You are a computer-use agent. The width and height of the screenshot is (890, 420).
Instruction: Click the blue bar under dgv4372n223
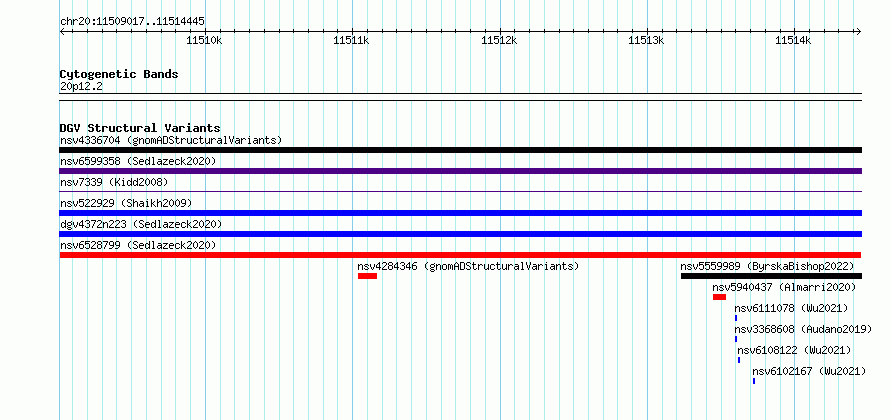coord(460,234)
